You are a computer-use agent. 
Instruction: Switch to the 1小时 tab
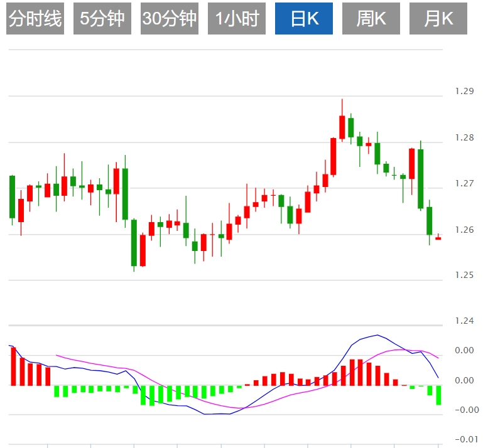click(237, 19)
